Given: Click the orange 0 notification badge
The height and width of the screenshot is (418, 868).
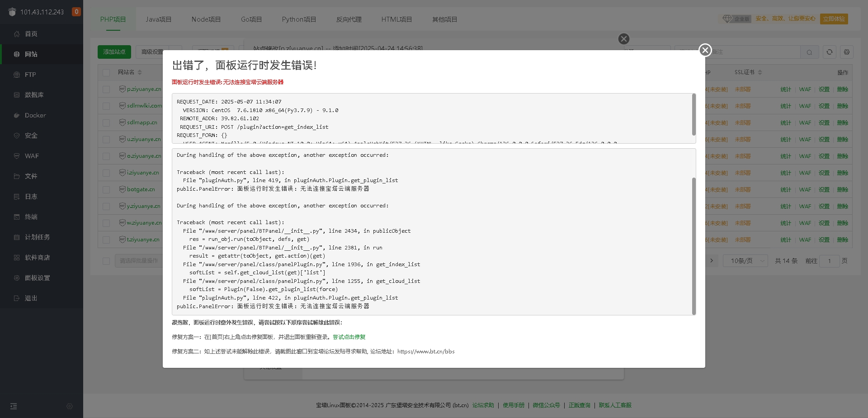Looking at the screenshot, I should click(x=76, y=12).
